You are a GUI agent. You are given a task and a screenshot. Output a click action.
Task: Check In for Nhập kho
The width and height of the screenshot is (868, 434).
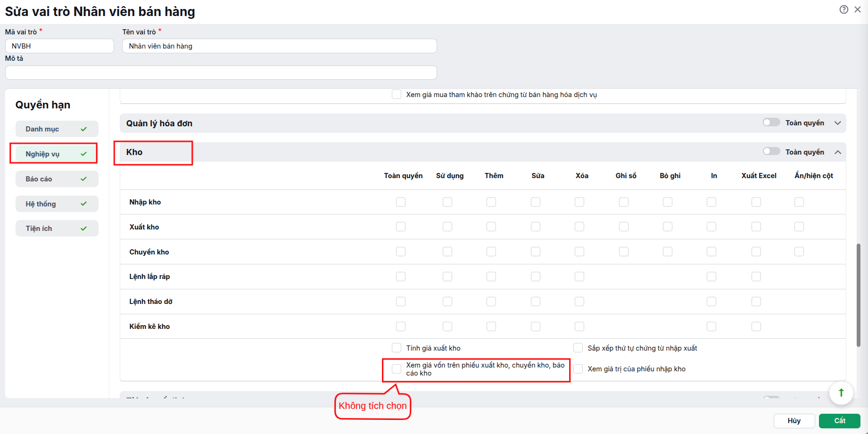(711, 202)
